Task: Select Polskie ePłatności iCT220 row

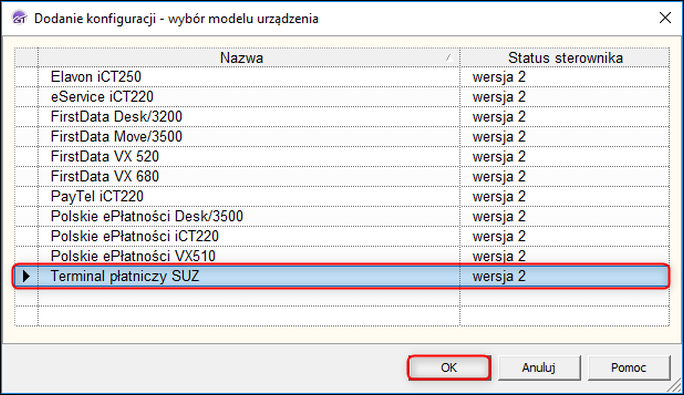Action: click(342, 237)
